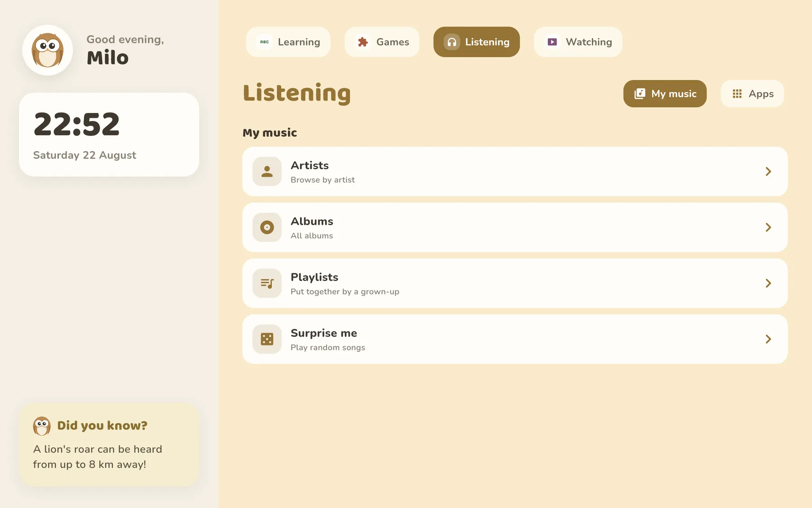The image size is (812, 508).
Task: Switch to the Apps view
Action: [752, 93]
